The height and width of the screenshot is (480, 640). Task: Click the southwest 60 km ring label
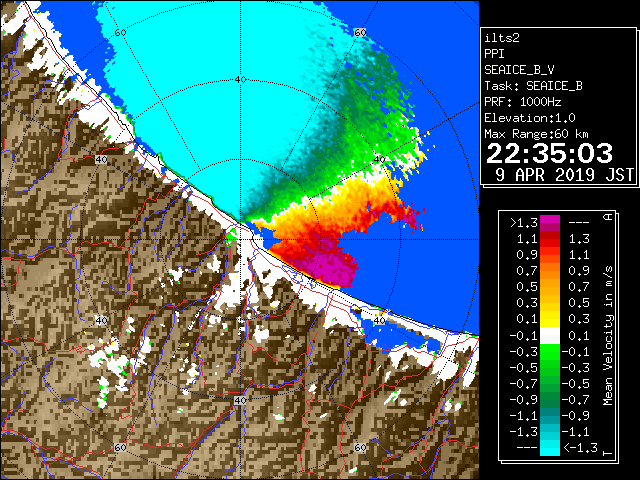[x=120, y=448]
